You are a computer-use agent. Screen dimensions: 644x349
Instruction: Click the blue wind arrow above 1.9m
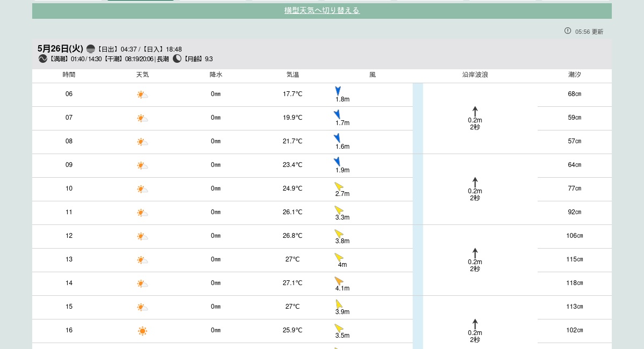tap(338, 162)
